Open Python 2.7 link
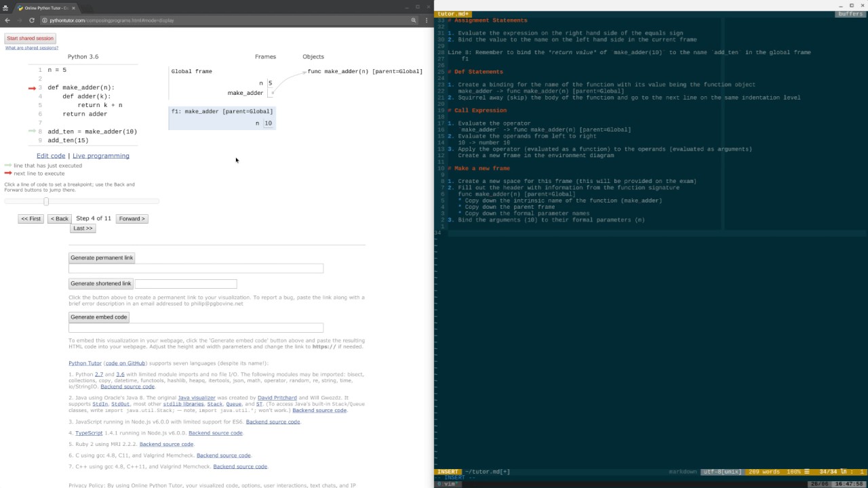The width and height of the screenshot is (868, 488). coord(98,374)
